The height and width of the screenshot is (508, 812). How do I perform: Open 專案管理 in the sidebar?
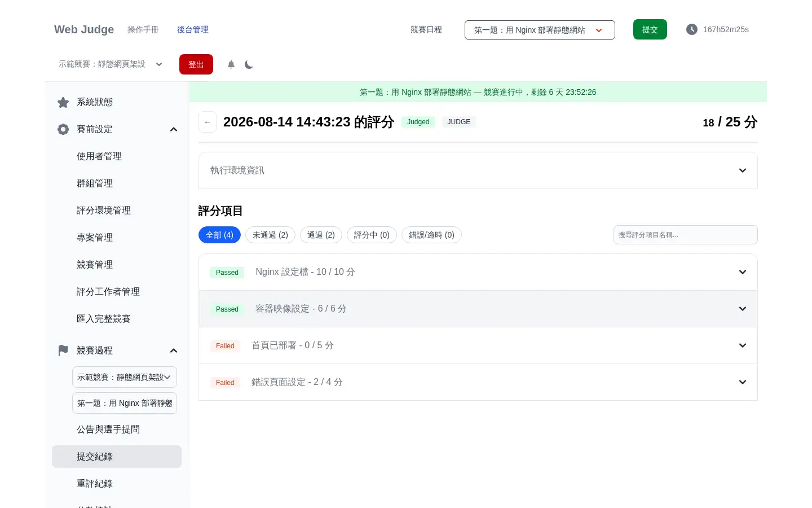click(x=117, y=238)
